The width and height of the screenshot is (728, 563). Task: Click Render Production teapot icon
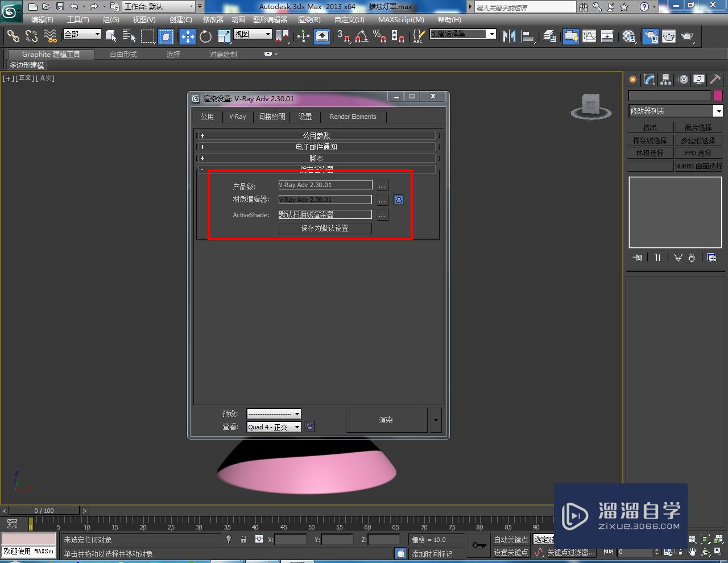click(688, 36)
